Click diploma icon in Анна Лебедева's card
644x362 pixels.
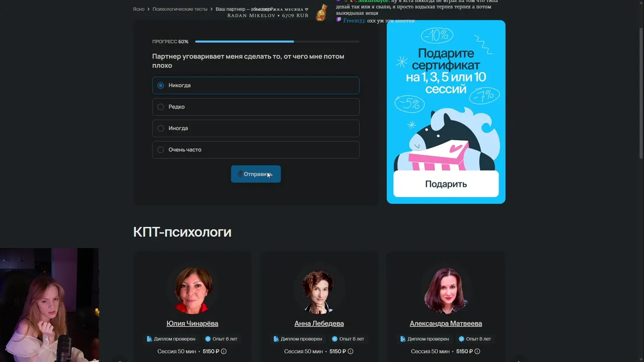276,339
